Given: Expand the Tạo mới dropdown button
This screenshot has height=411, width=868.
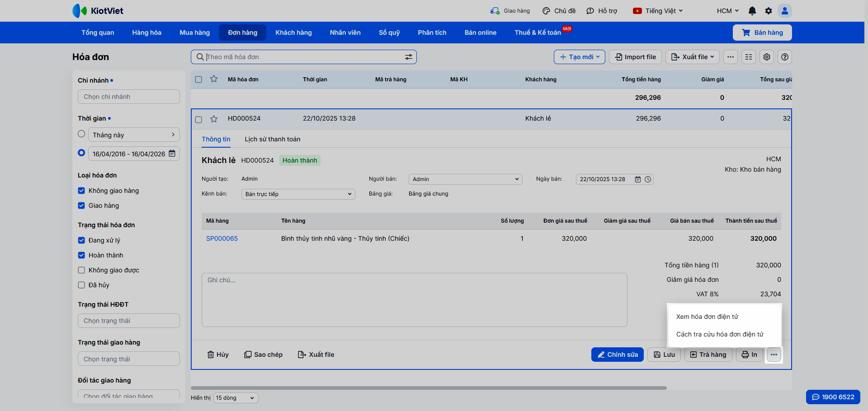Looking at the screenshot, I should [579, 57].
